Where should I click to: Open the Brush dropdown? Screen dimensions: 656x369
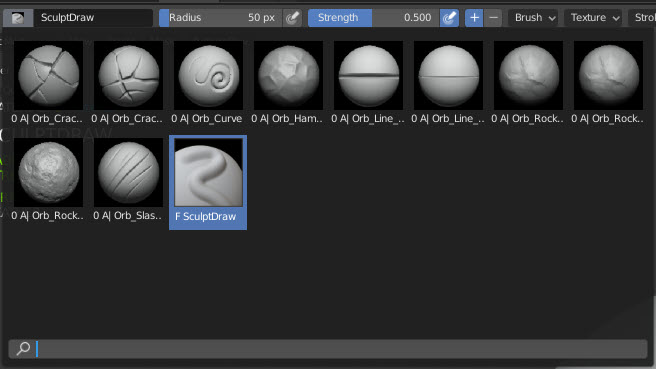point(534,18)
